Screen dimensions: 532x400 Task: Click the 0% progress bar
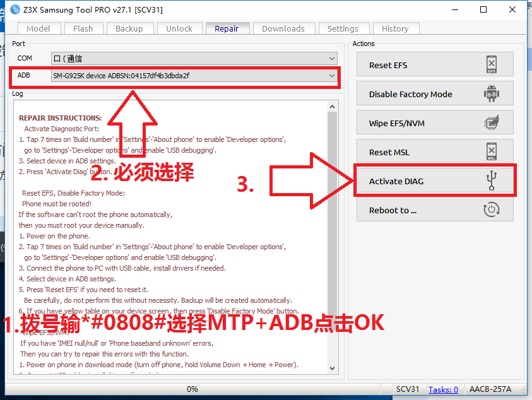click(192, 389)
